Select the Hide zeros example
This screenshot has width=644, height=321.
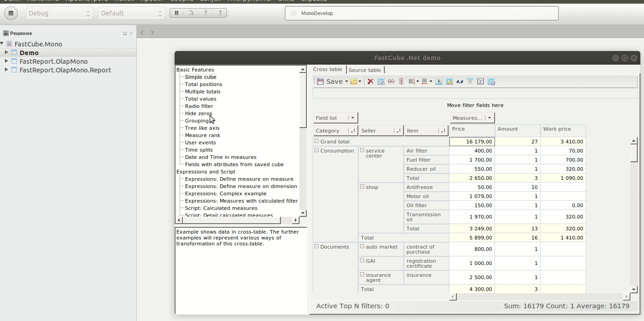pos(198,113)
